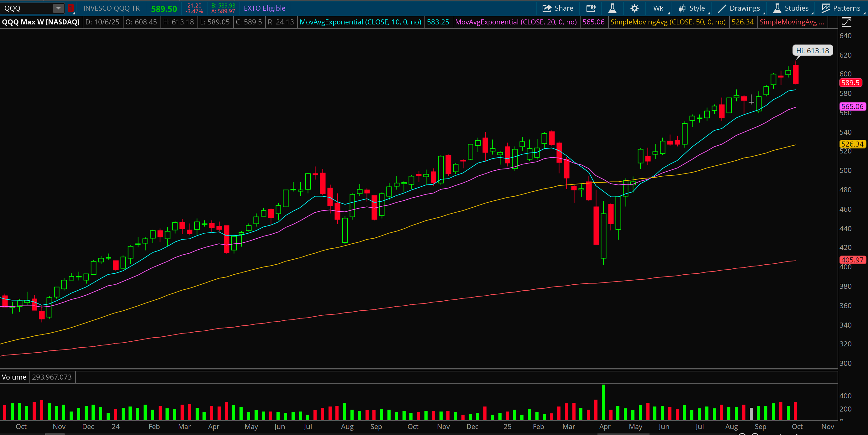Select the 50-period SimpleMovingAvg study label
Screen dimensions: 868x435
point(668,22)
